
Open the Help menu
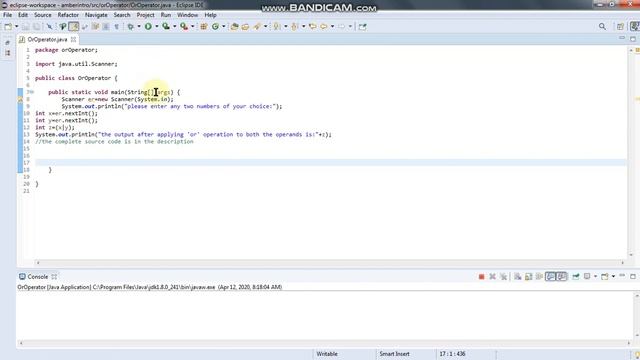click(210, 15)
